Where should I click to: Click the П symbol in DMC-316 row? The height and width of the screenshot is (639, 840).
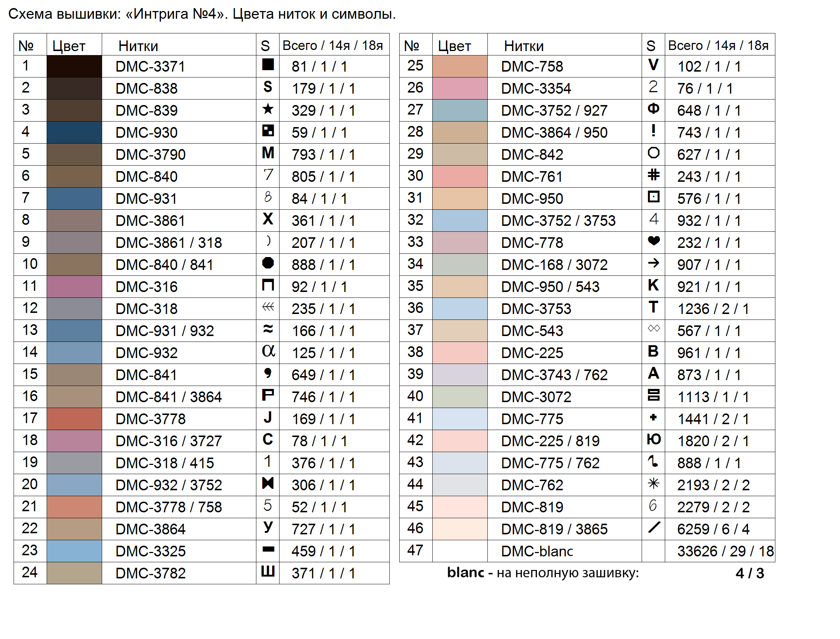(268, 285)
